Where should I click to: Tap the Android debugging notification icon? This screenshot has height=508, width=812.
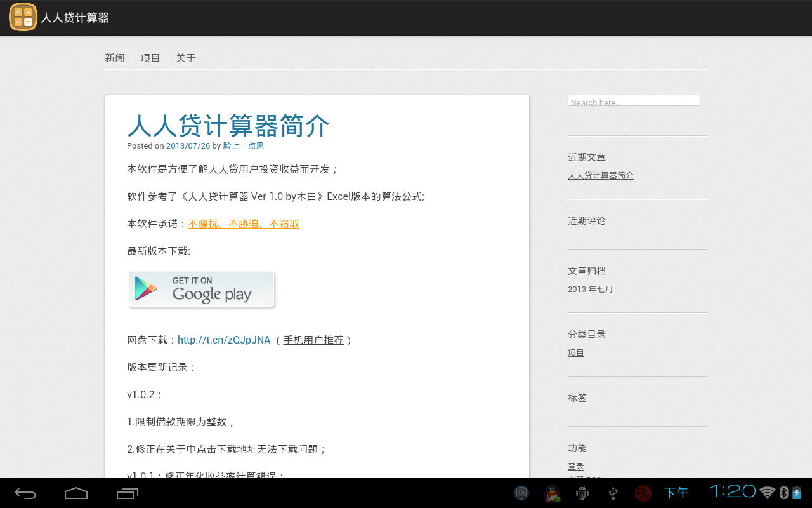click(x=582, y=493)
